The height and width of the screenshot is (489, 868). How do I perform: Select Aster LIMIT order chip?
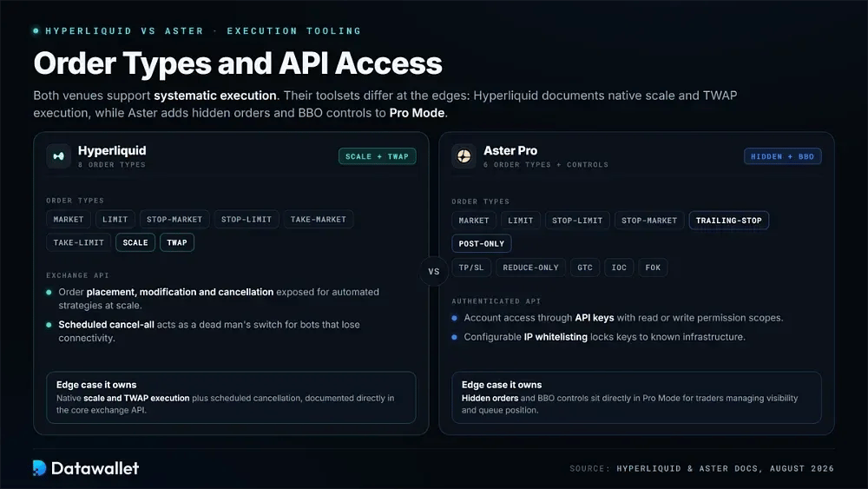520,221
